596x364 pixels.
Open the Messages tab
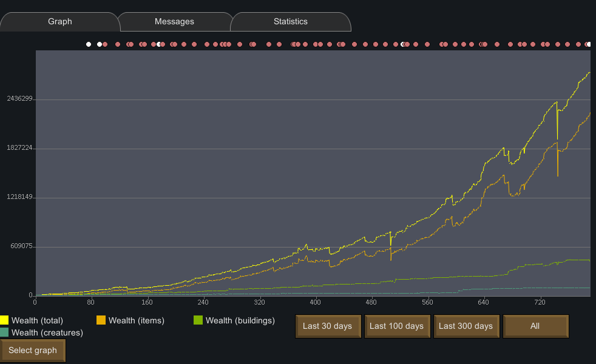point(174,22)
